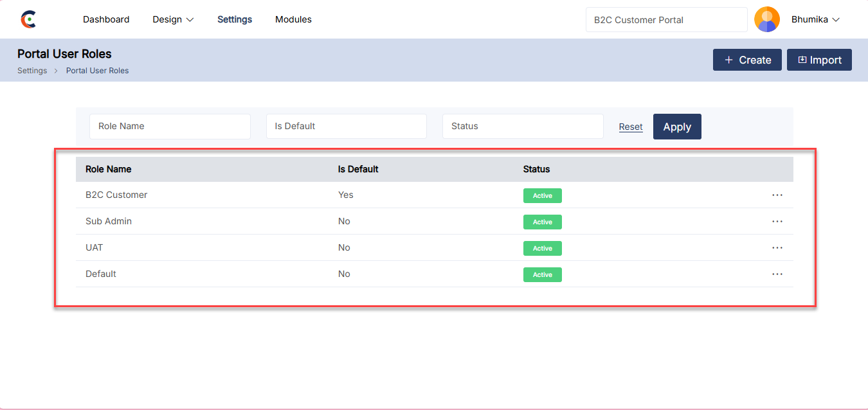This screenshot has height=410, width=868.
Task: Open the UAT role's more options menu
Action: pos(777,247)
